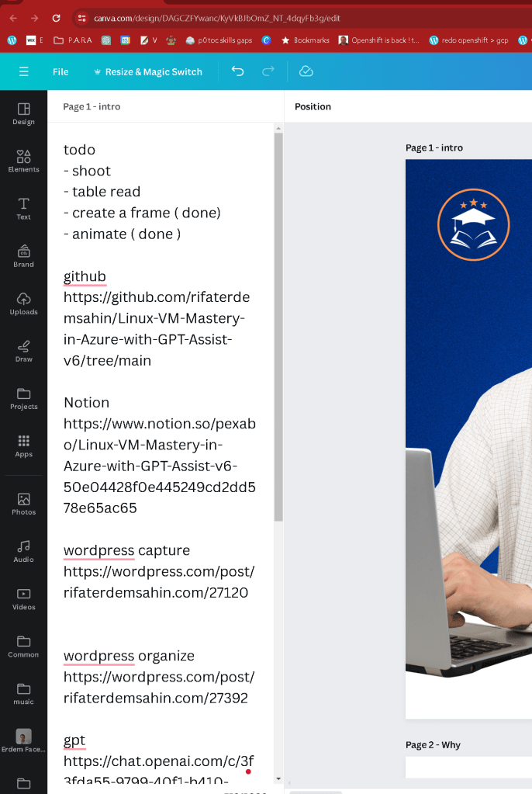
Task: Open the Canva hamburger main menu
Action: pos(24,71)
